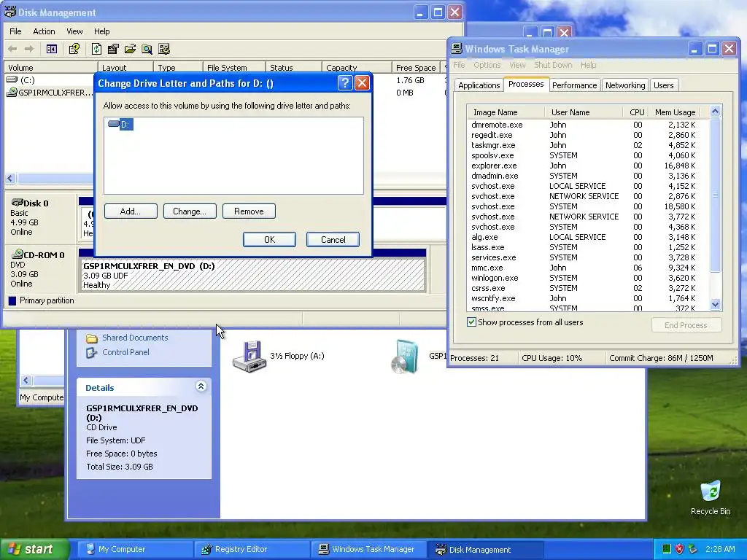Click the question mark help button in the dialog title bar
The image size is (747, 560).
coord(344,83)
